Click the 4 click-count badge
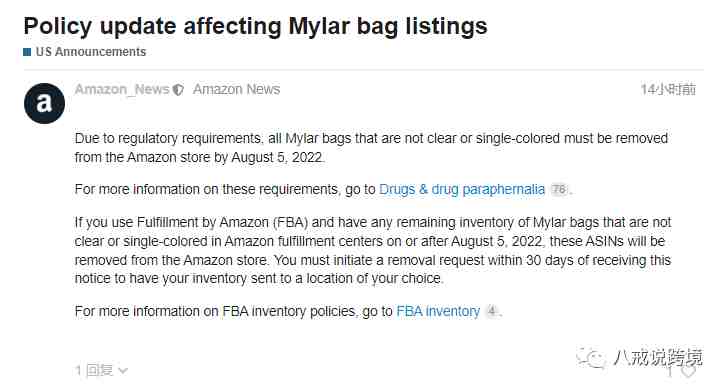726x390 pixels. point(492,311)
